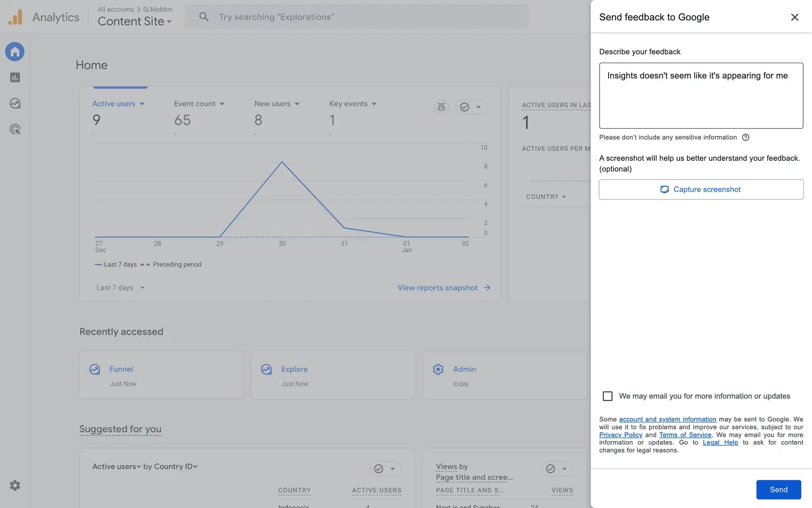Open the Last 7 days date dropdown

coord(120,287)
